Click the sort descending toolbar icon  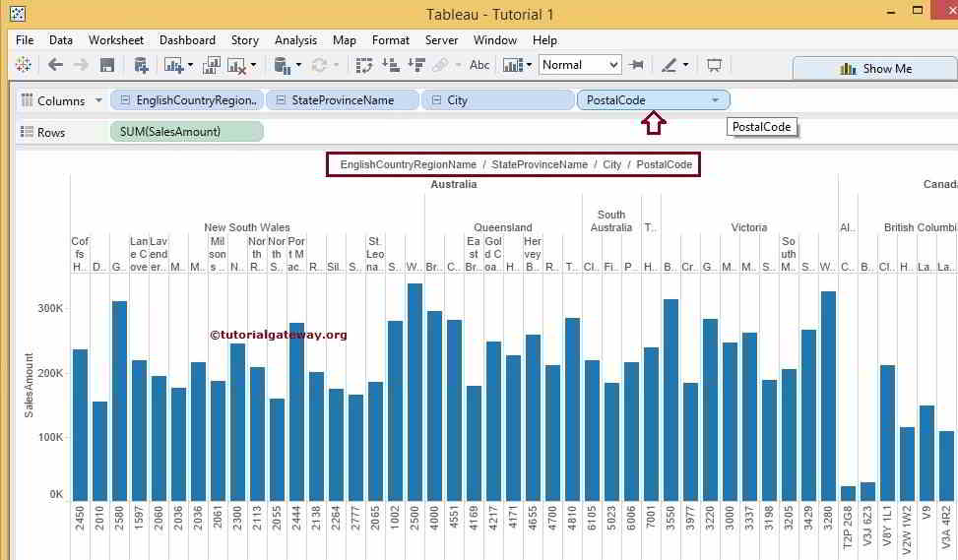[415, 65]
